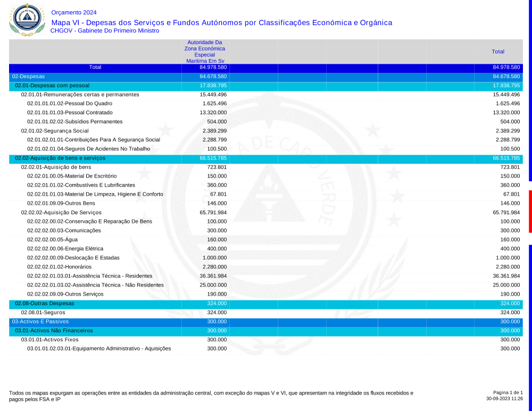
Task: Click the '02.01.01.01.03-Pessoal Contratado' line item
Action: pos(70,113)
